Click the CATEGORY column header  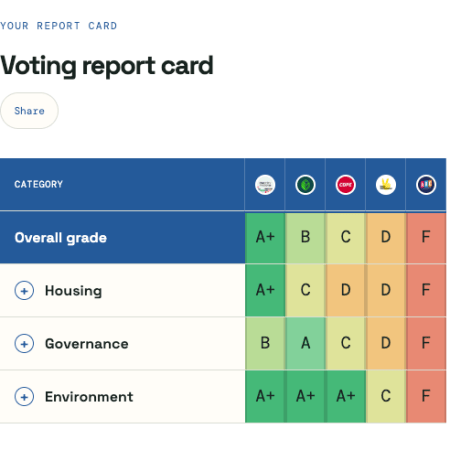click(39, 184)
